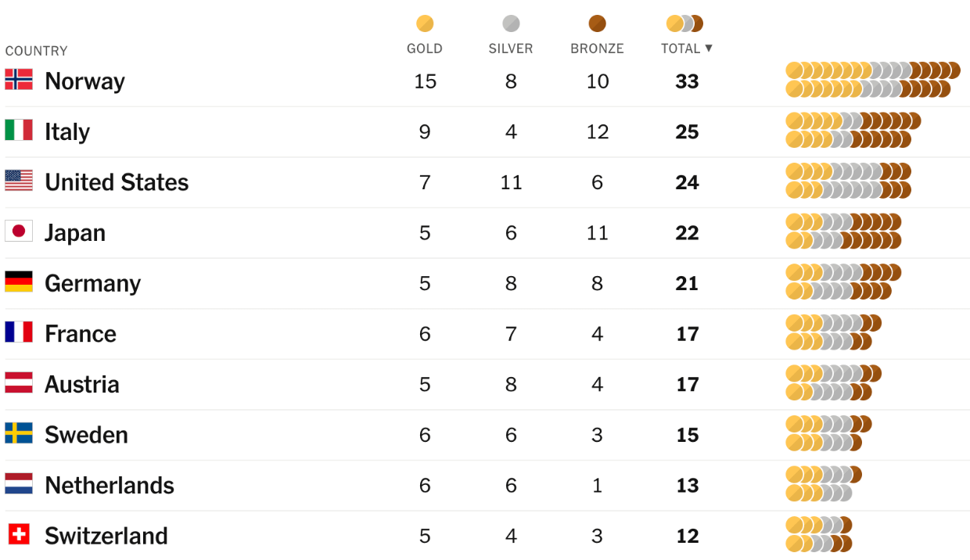Click the COUNTRY column header

coord(36,51)
